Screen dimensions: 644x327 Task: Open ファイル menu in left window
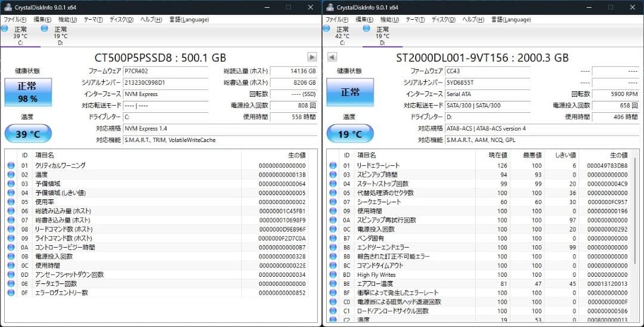(x=15, y=19)
